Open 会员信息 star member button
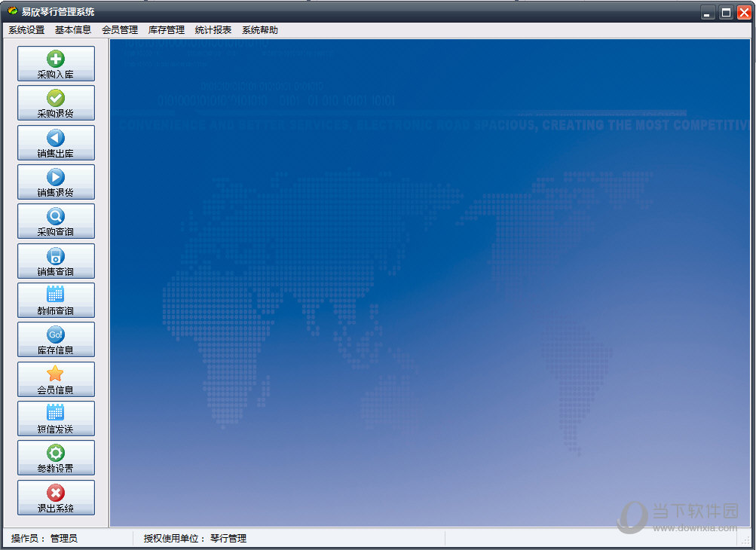756x550 pixels. pyautogui.click(x=56, y=380)
